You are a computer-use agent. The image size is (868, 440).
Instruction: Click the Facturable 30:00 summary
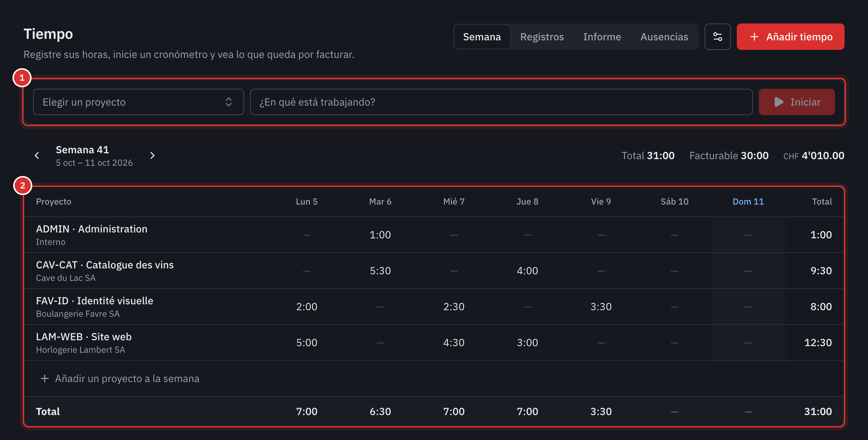pos(729,156)
